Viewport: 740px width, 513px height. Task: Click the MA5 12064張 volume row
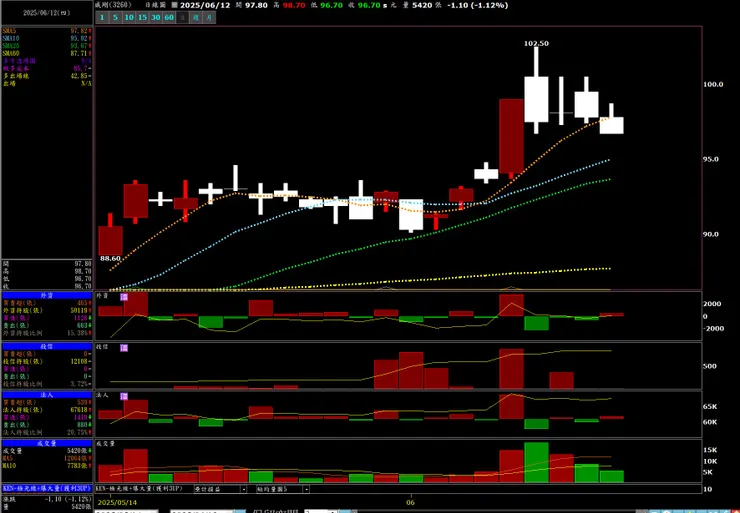(47, 459)
